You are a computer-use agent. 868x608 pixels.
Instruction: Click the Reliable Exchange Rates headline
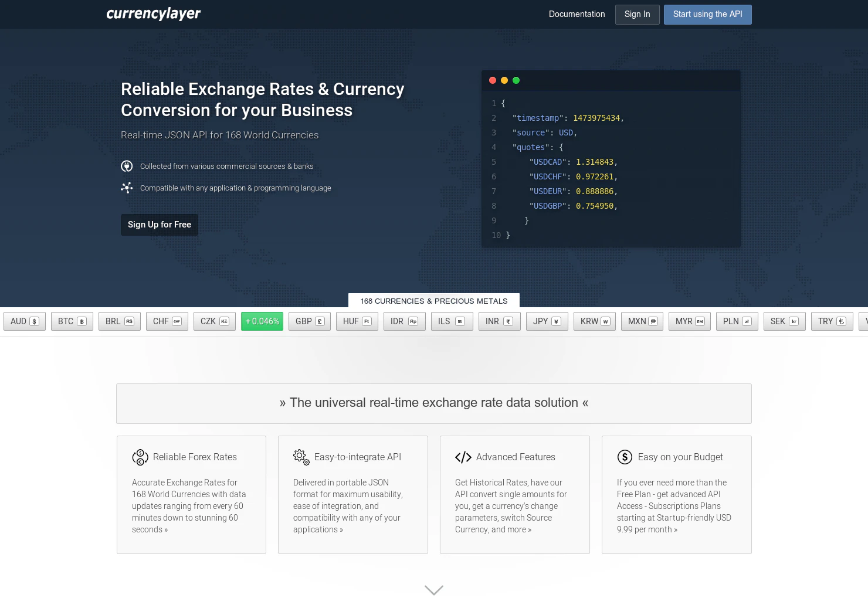coord(262,100)
